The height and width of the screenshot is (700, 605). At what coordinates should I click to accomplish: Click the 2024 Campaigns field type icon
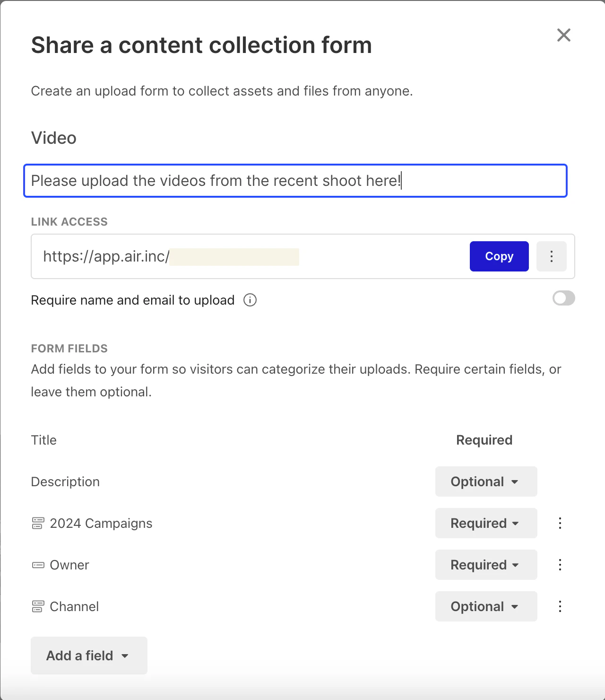pos(38,523)
